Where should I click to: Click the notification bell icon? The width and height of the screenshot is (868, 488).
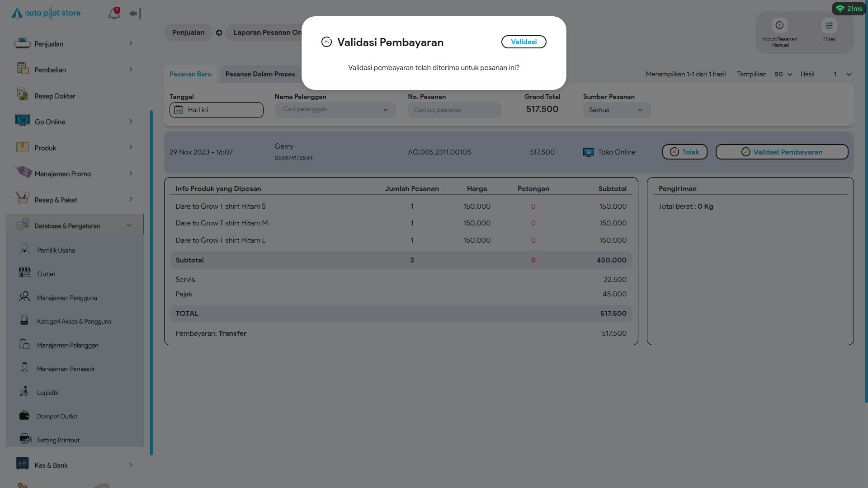coord(113,14)
